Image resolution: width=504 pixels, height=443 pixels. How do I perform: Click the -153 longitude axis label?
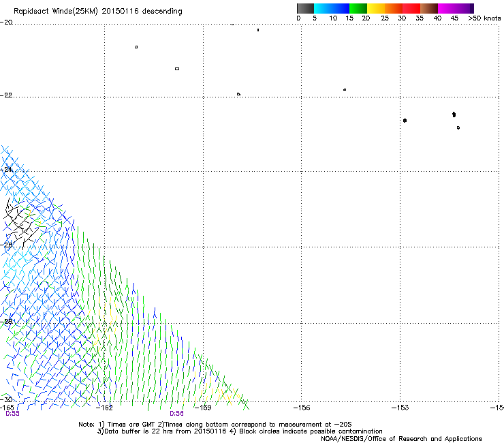click(400, 408)
